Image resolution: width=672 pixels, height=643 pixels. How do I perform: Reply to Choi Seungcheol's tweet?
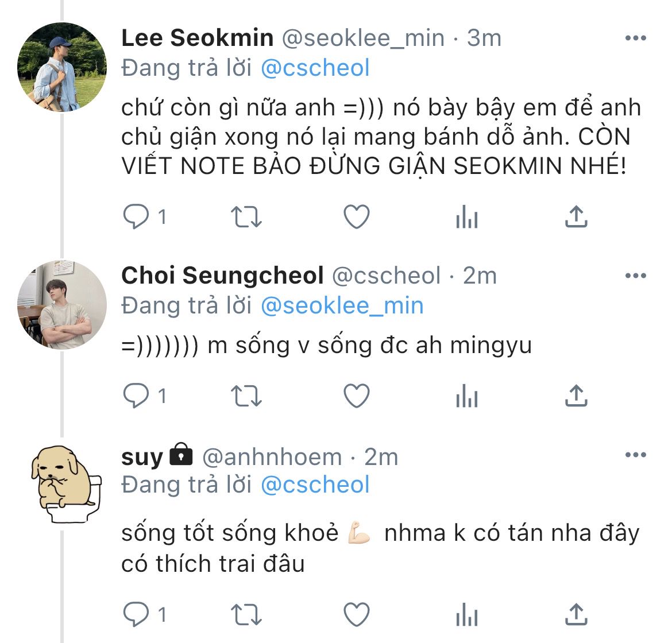(137, 396)
